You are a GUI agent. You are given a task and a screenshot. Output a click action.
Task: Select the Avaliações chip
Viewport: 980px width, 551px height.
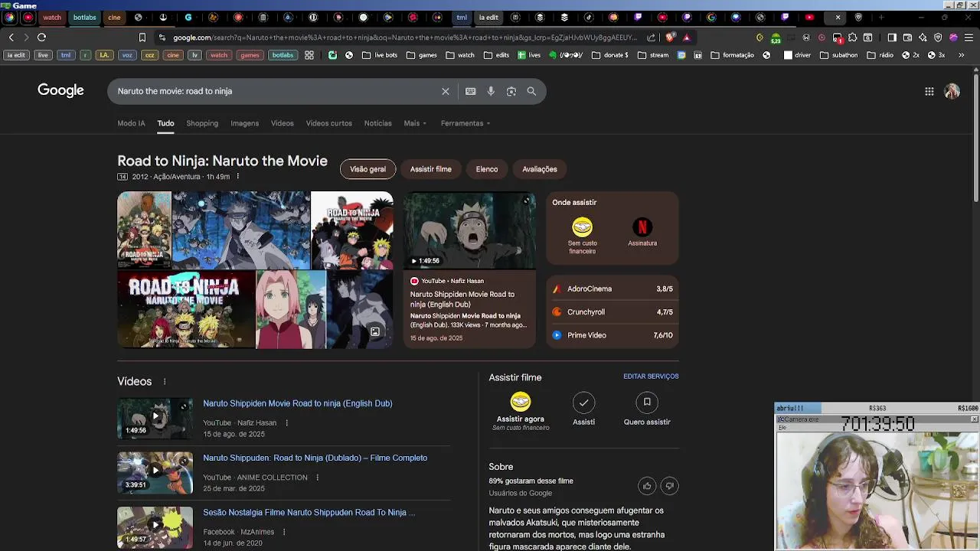[539, 169]
